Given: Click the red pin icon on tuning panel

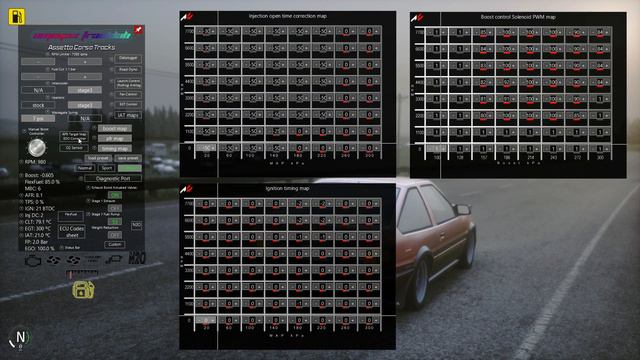Looking at the screenshot, I should (x=138, y=30).
